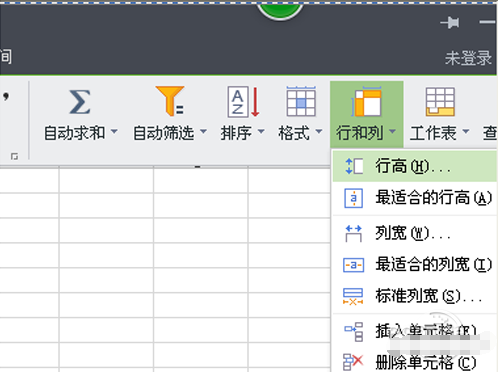This screenshot has height=372, width=498.
Task: Choose 标准列宽(S)... menu item
Action: pyautogui.click(x=415, y=296)
